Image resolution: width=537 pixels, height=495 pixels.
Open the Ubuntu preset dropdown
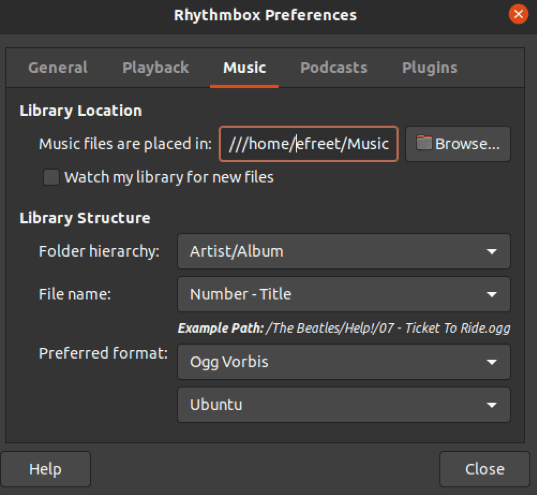[x=344, y=405]
